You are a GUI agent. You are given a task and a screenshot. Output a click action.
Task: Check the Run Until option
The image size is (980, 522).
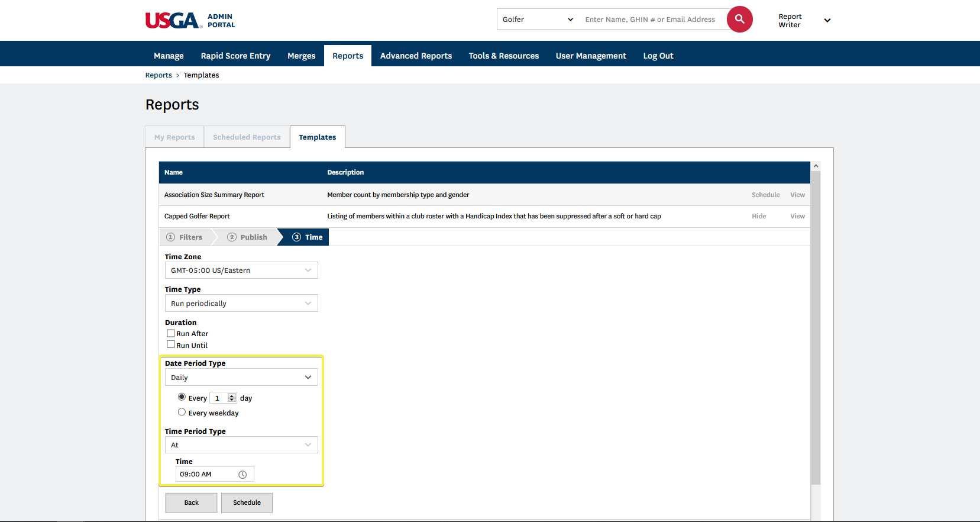coord(171,344)
